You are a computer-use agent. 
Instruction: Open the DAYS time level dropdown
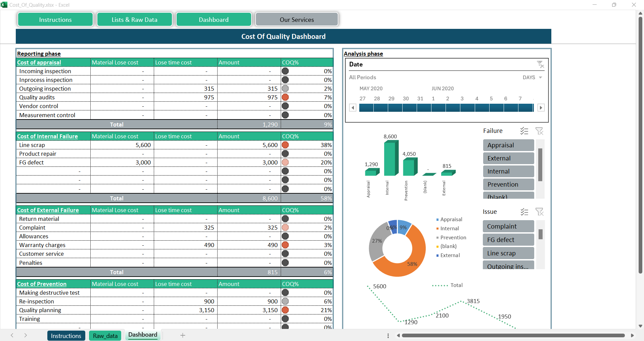(x=533, y=78)
